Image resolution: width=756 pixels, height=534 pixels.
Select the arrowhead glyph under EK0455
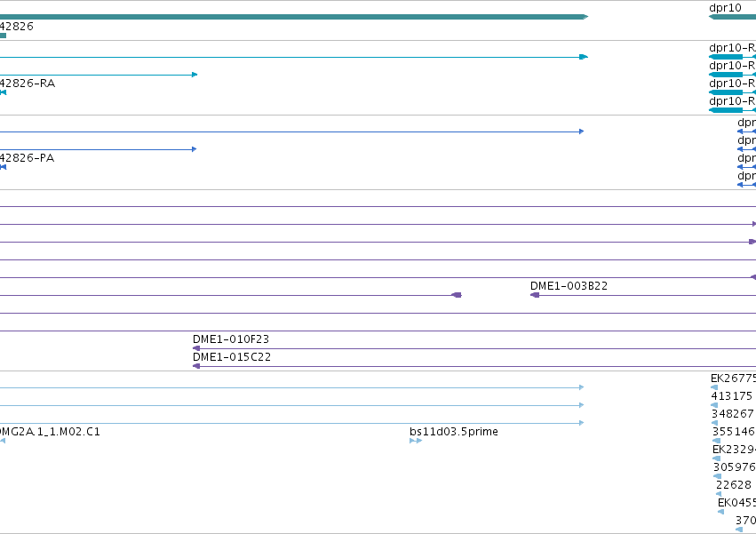pyautogui.click(x=721, y=512)
